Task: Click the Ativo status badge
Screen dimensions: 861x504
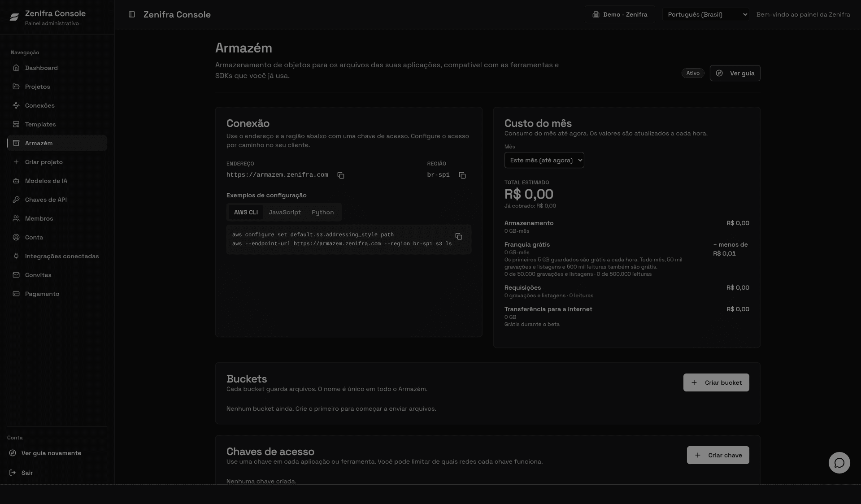Action: [693, 73]
